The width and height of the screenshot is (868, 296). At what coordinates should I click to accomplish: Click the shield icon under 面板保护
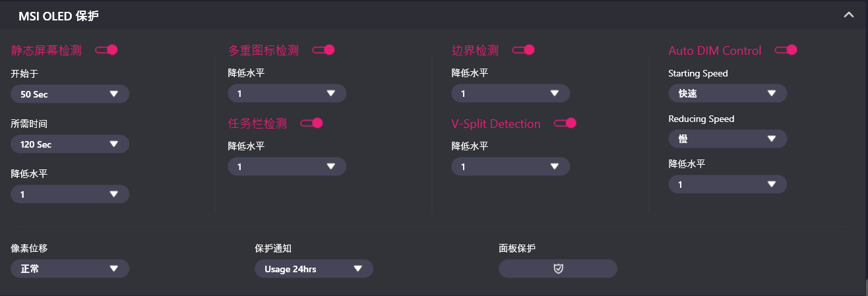558,269
